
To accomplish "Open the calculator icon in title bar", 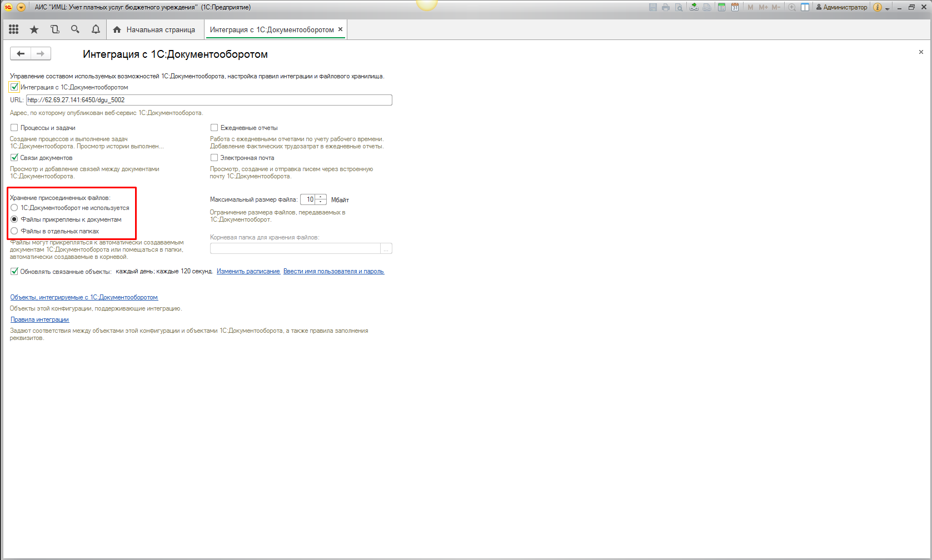I will (x=721, y=7).
